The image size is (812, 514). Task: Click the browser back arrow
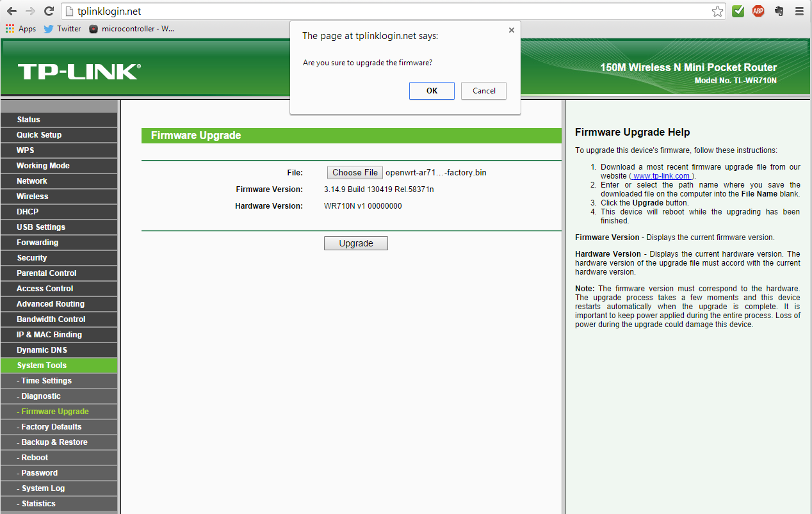(12, 12)
